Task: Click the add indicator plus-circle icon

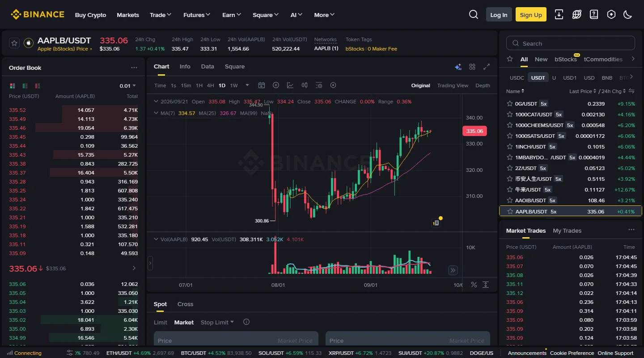Action: 276,85
